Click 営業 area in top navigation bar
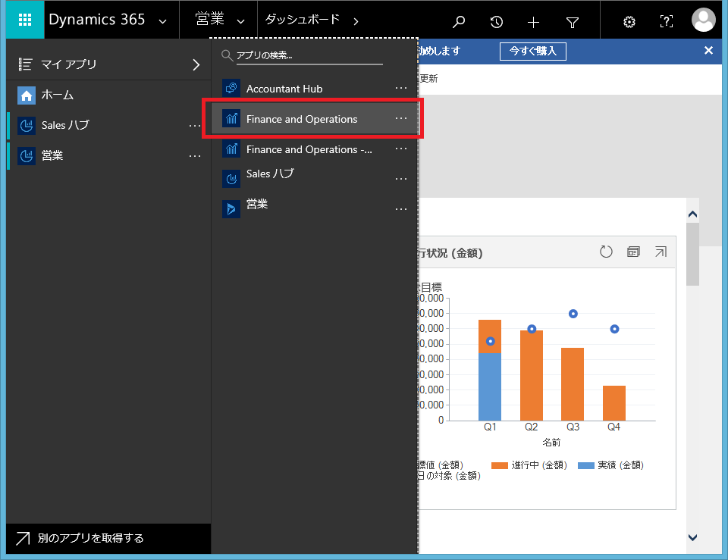The image size is (728, 560). pyautogui.click(x=210, y=19)
